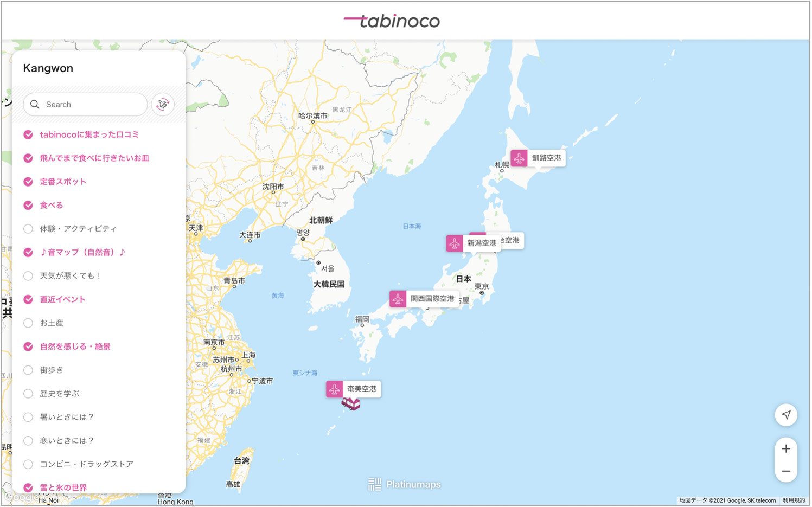Uncheck the 食べる category
Screen dimensions: 812x507
(x=28, y=206)
